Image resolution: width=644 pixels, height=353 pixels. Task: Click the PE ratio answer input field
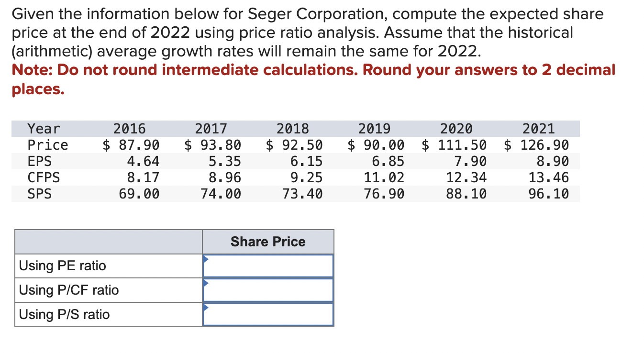(267, 265)
